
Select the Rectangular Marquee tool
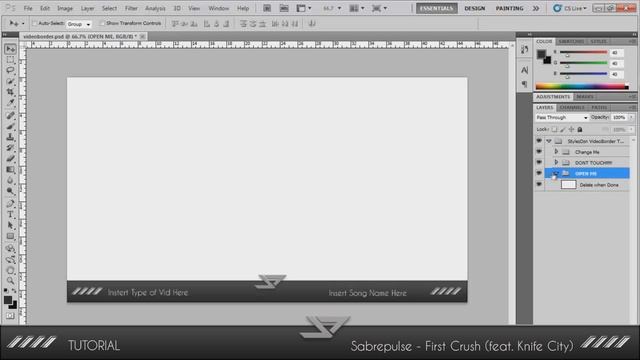[x=10, y=60]
